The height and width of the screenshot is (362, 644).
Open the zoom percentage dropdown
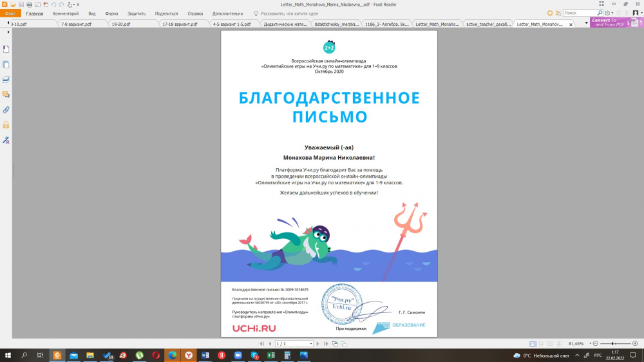tap(590, 343)
